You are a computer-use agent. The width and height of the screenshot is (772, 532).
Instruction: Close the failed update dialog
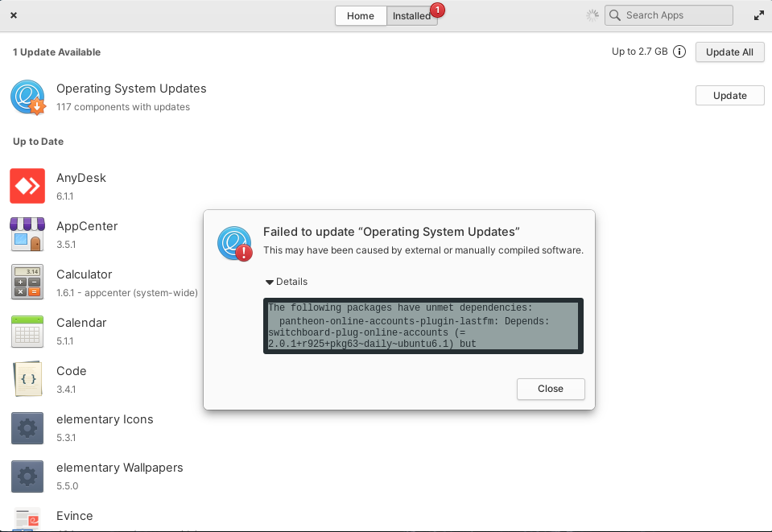(551, 389)
